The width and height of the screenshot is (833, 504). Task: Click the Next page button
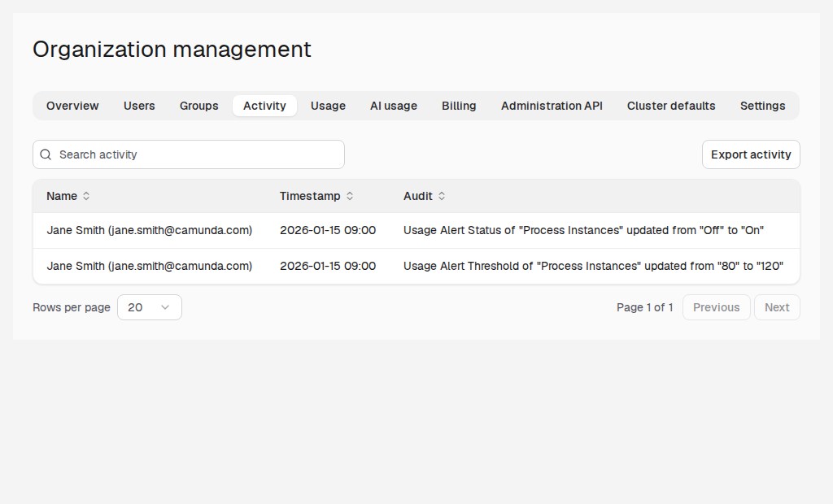(777, 307)
